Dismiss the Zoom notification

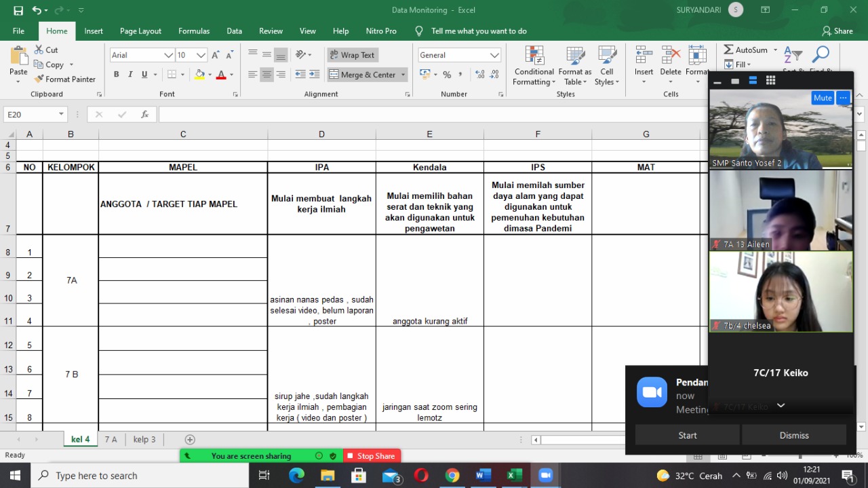tap(794, 436)
